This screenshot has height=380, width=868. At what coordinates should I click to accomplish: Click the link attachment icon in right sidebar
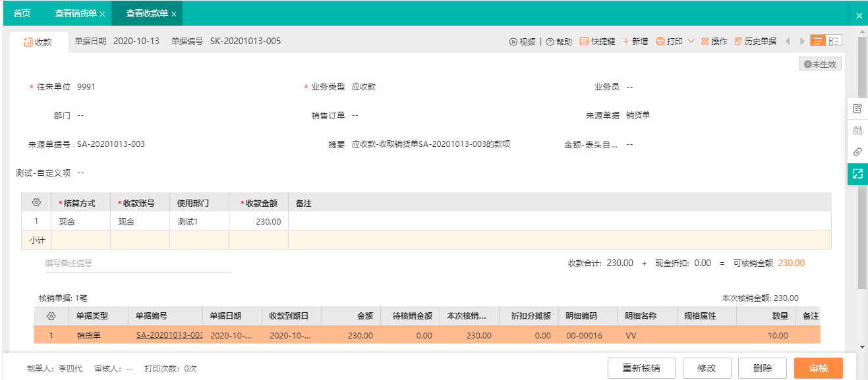857,152
